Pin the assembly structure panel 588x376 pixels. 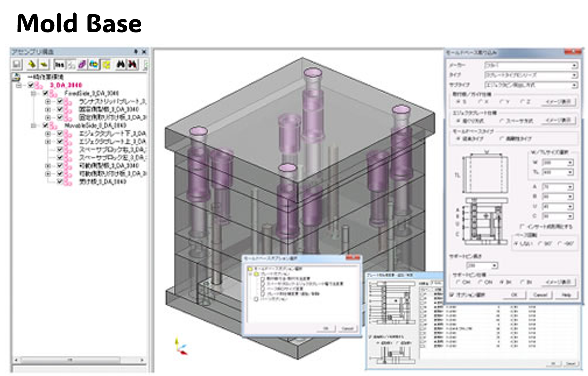(135, 52)
